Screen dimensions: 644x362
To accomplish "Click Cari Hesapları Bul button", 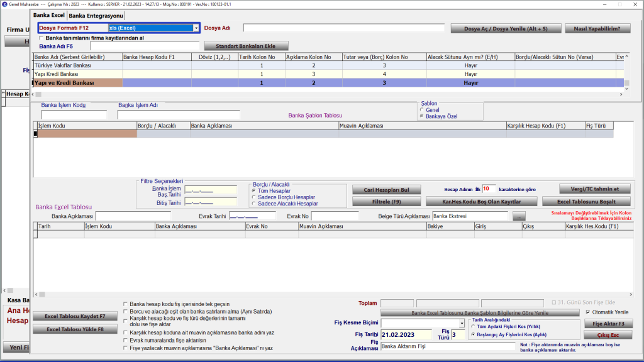I will click(x=387, y=190).
